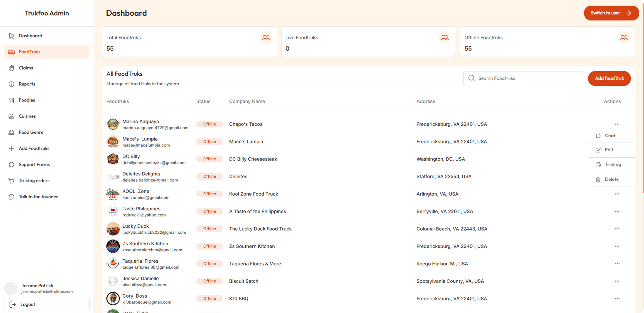644x313 pixels.
Task: Click the Talk to the founder icon
Action: 12,197
